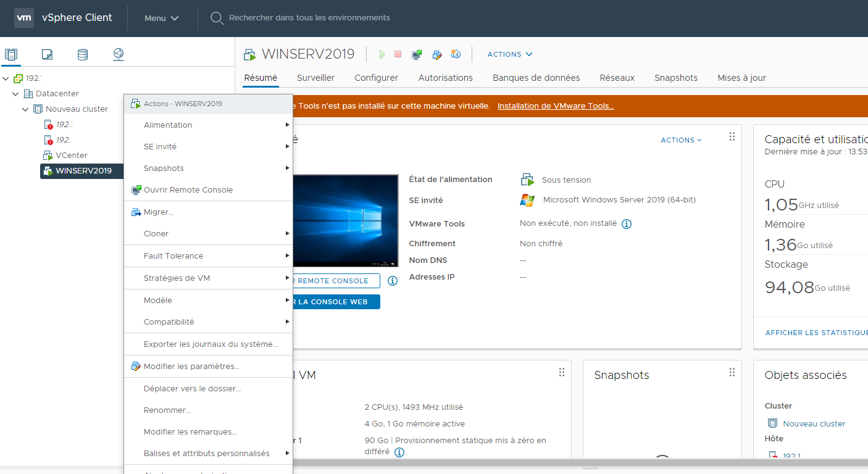Choose Renommer in the context menu

point(208,410)
